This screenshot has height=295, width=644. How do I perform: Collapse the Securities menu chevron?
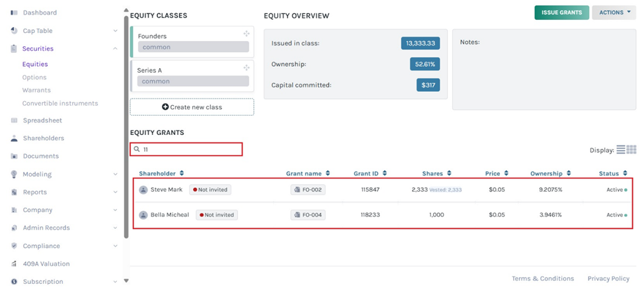(x=115, y=48)
